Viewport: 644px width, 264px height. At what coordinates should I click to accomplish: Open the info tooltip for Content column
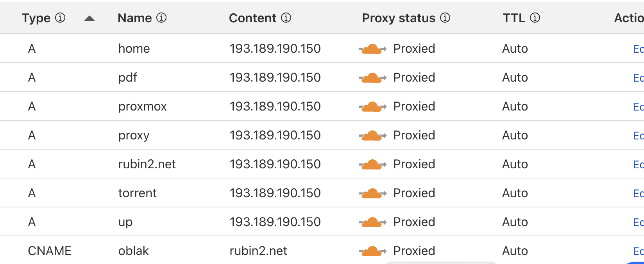[286, 18]
